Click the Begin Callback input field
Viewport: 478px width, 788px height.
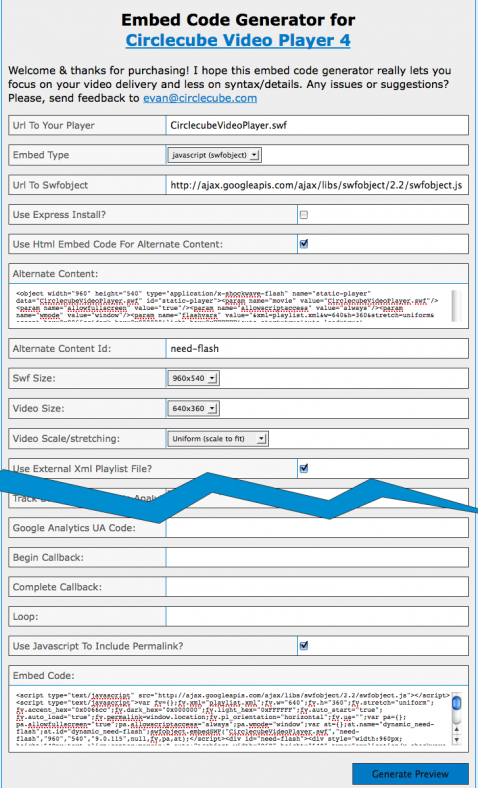pyautogui.click(x=317, y=557)
